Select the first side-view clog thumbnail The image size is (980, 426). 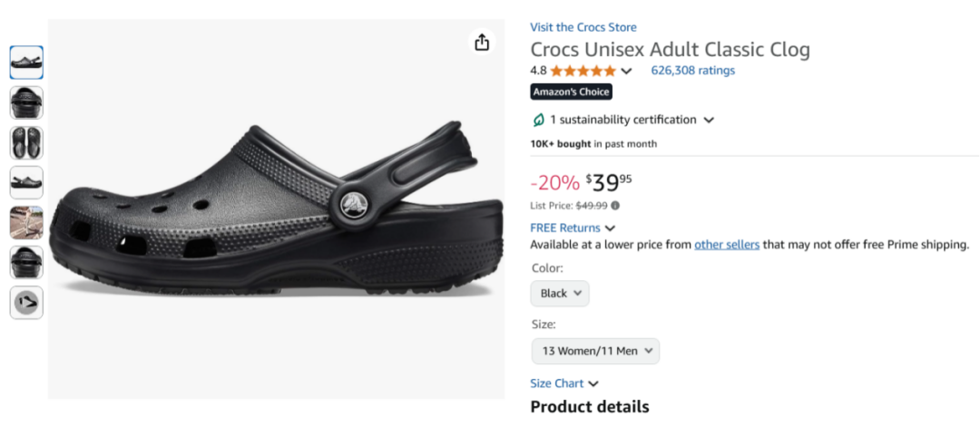26,63
